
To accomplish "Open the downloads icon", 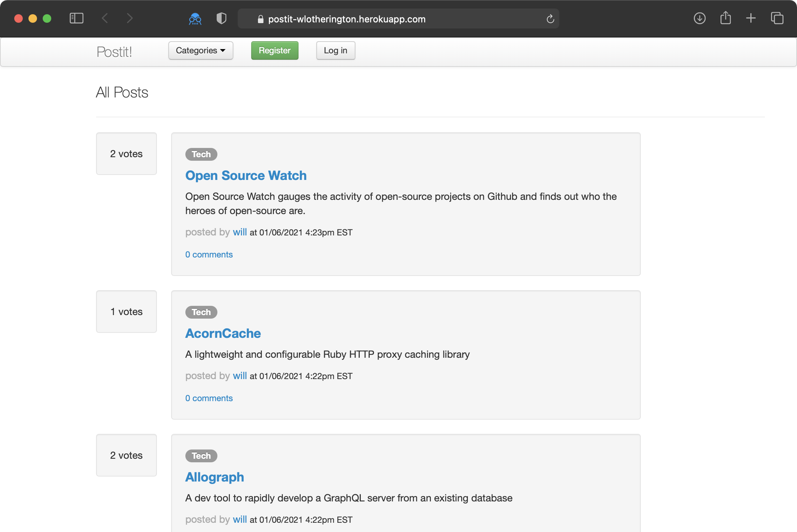I will [x=700, y=18].
